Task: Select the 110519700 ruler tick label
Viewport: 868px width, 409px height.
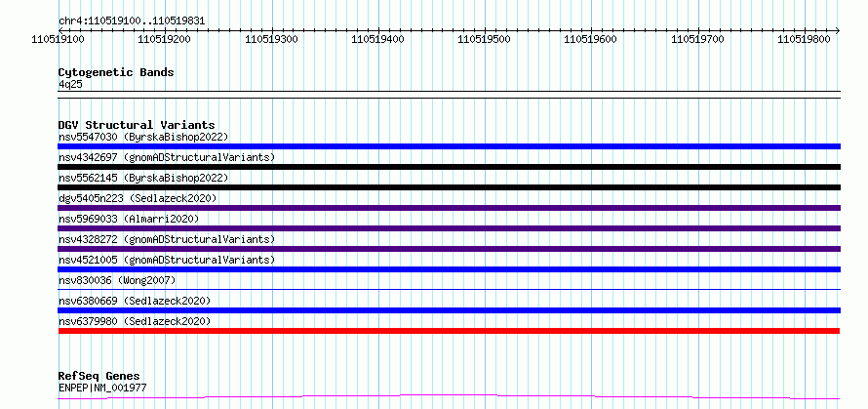Action: tap(697, 39)
